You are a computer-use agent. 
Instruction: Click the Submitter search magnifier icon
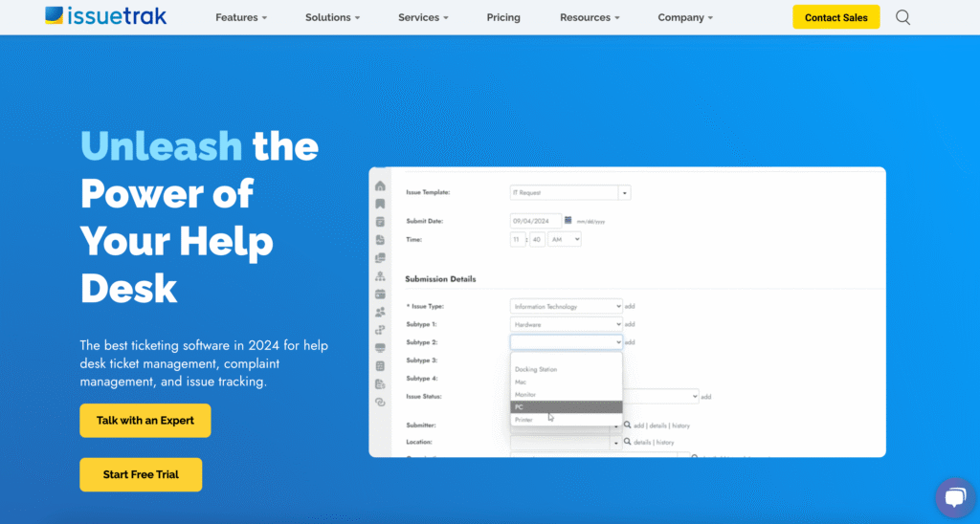[628, 425]
